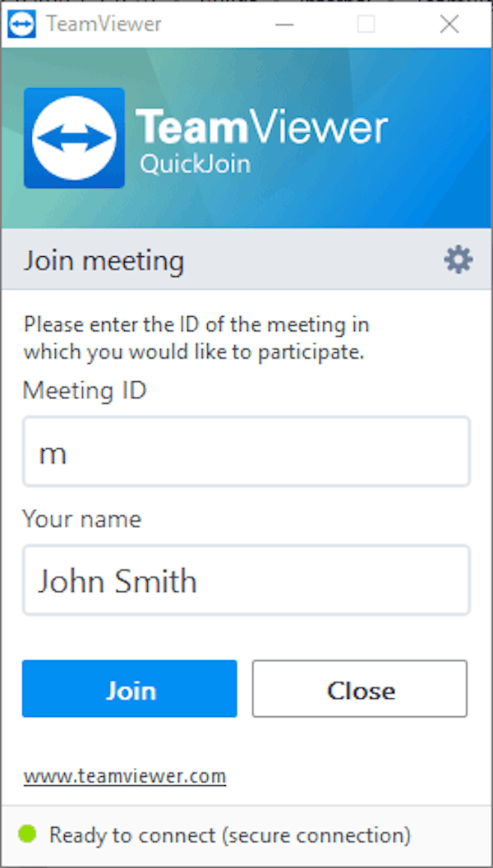Focus the Meeting ID input field

pos(246,452)
